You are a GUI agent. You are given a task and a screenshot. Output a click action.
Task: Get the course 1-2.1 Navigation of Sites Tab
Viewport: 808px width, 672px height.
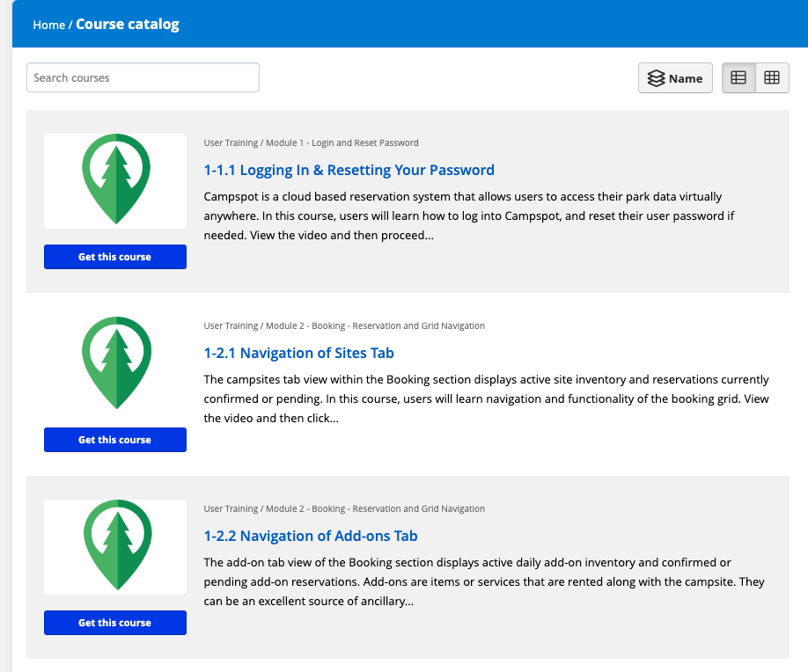point(114,440)
